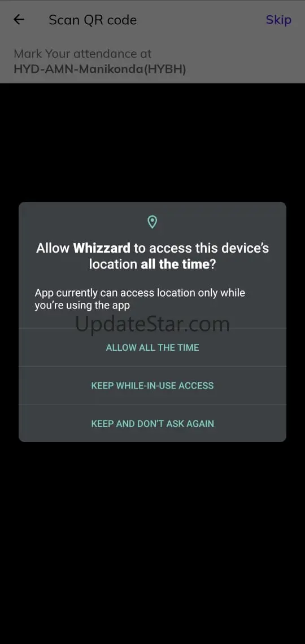
Task: Click the word 'Allow' starting the dialog heading
Action: pos(53,248)
